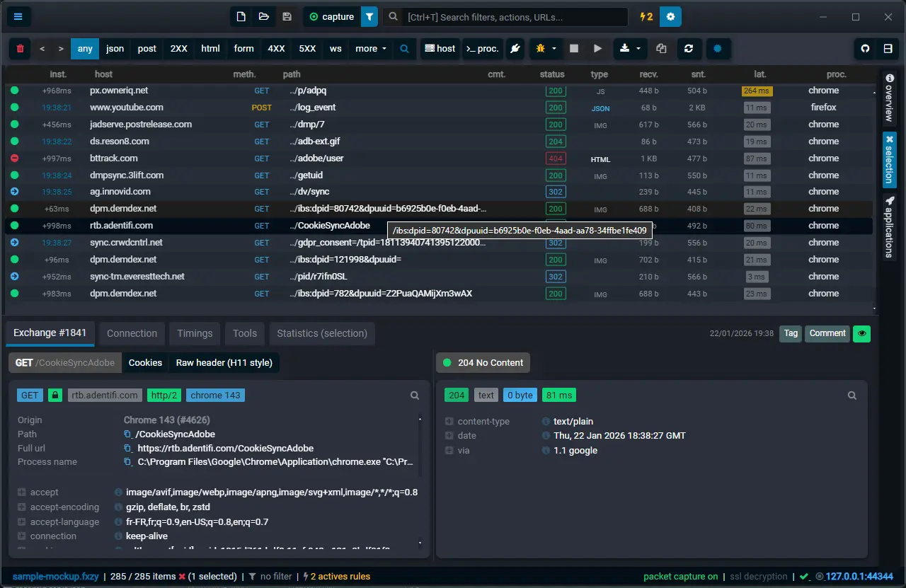Viewport: 906px width, 588px height.
Task: Open the hamburger main menu
Action: pyautogui.click(x=18, y=16)
